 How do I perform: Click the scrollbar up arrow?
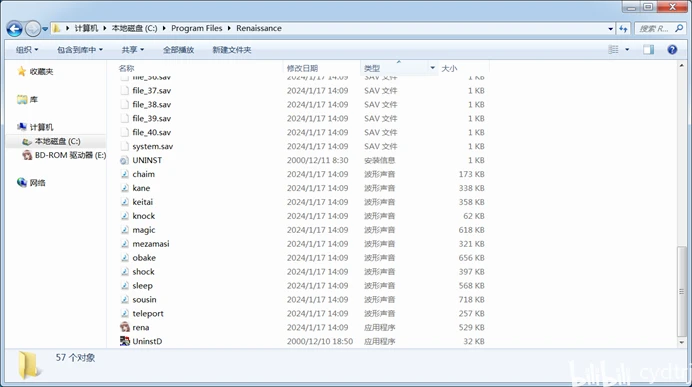(x=681, y=65)
